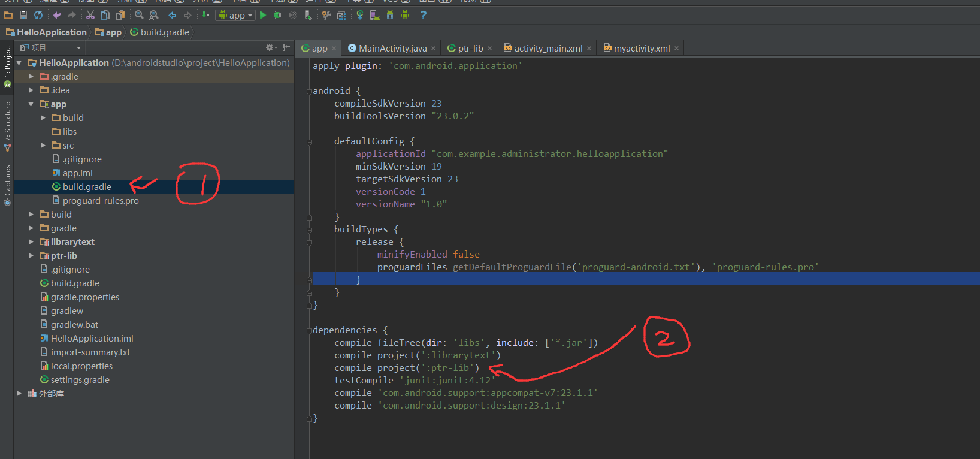Click the Cut scissors icon

pyautogui.click(x=90, y=15)
